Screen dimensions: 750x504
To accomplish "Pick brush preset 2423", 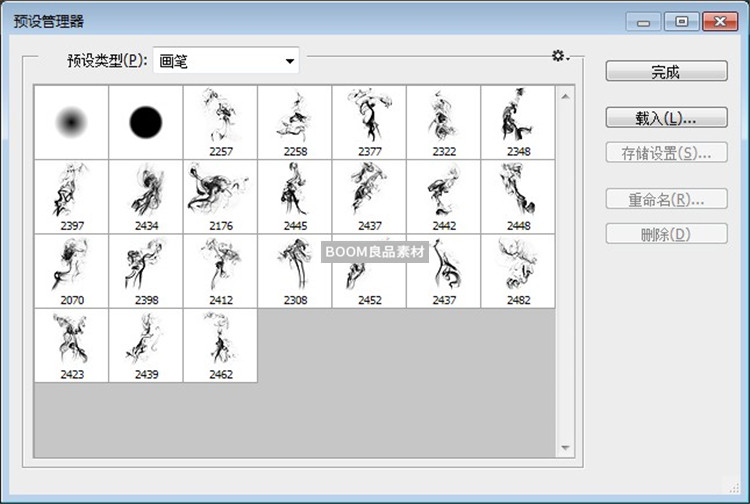I will pyautogui.click(x=71, y=345).
